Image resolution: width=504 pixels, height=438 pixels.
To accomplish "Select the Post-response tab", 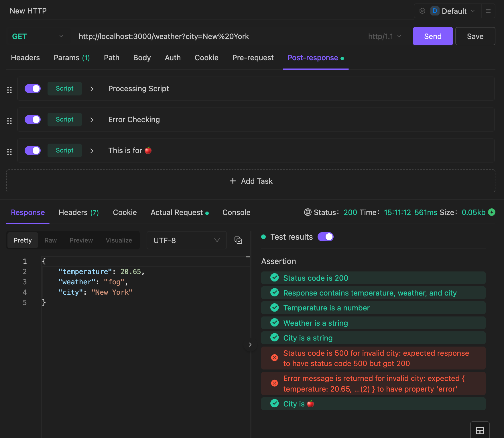I will [316, 58].
